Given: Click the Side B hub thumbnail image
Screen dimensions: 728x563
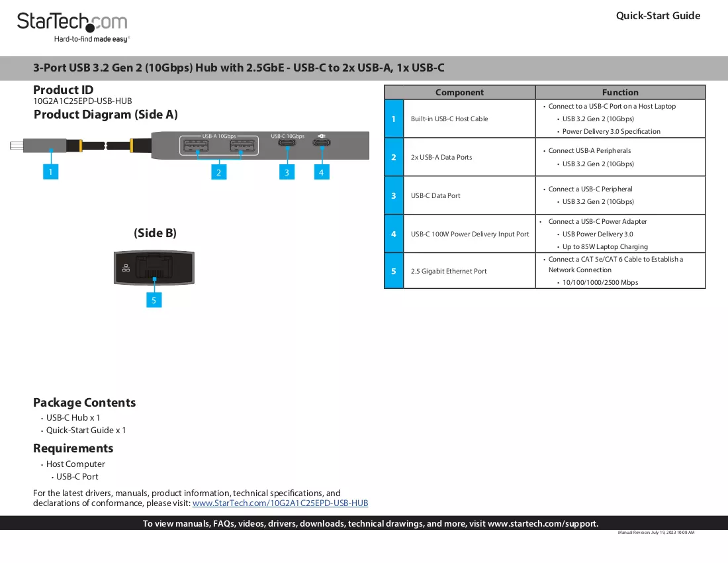Looking at the screenshot, I should (154, 268).
